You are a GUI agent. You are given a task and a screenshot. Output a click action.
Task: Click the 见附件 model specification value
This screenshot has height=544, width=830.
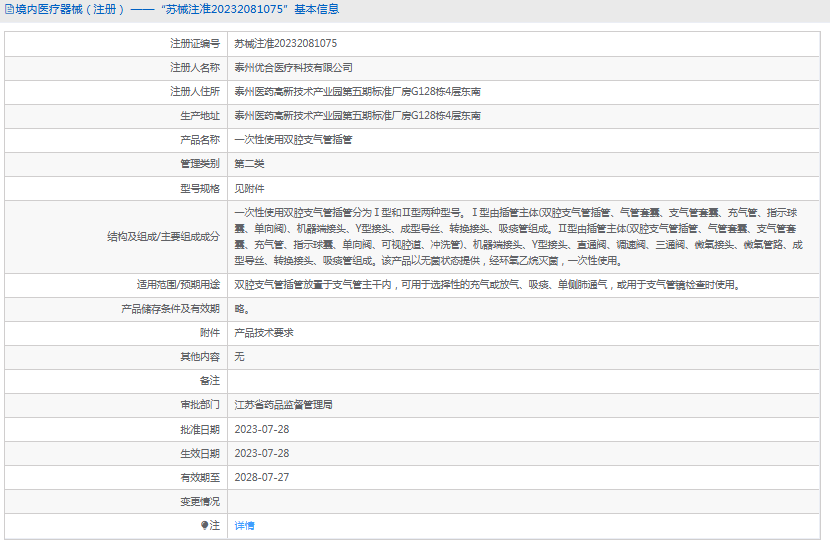click(249, 188)
